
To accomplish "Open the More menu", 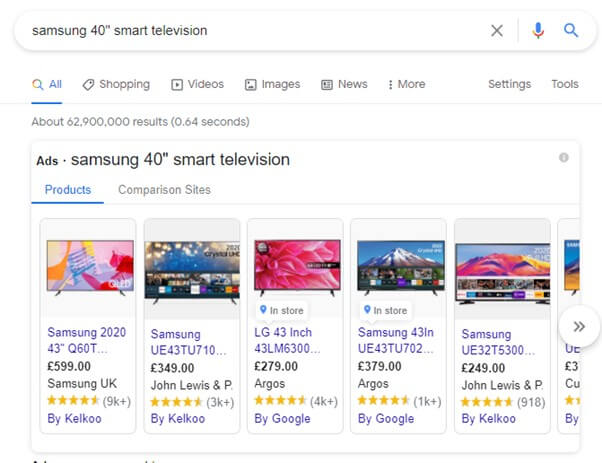I will click(x=407, y=84).
